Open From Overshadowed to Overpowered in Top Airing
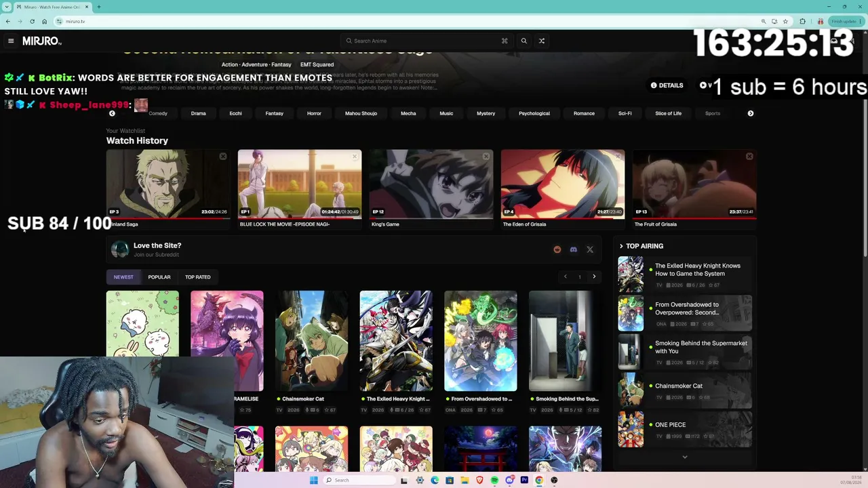868x488 pixels. coord(685,312)
